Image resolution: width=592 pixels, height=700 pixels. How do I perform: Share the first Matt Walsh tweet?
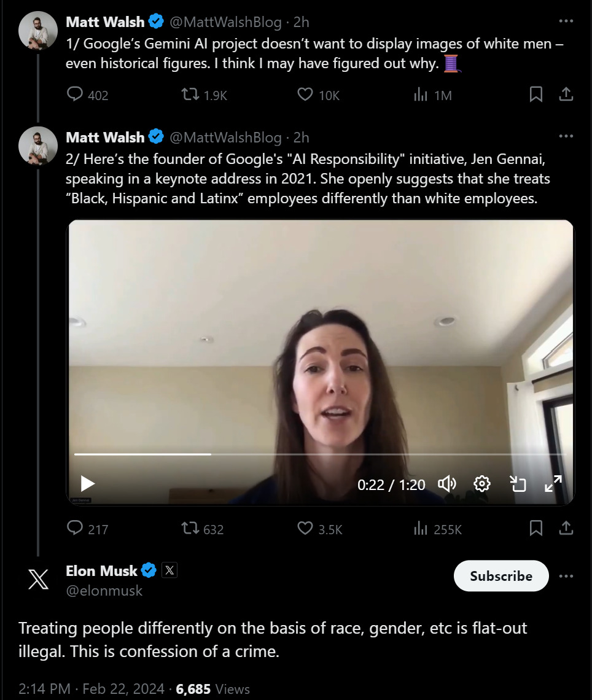coord(566,95)
